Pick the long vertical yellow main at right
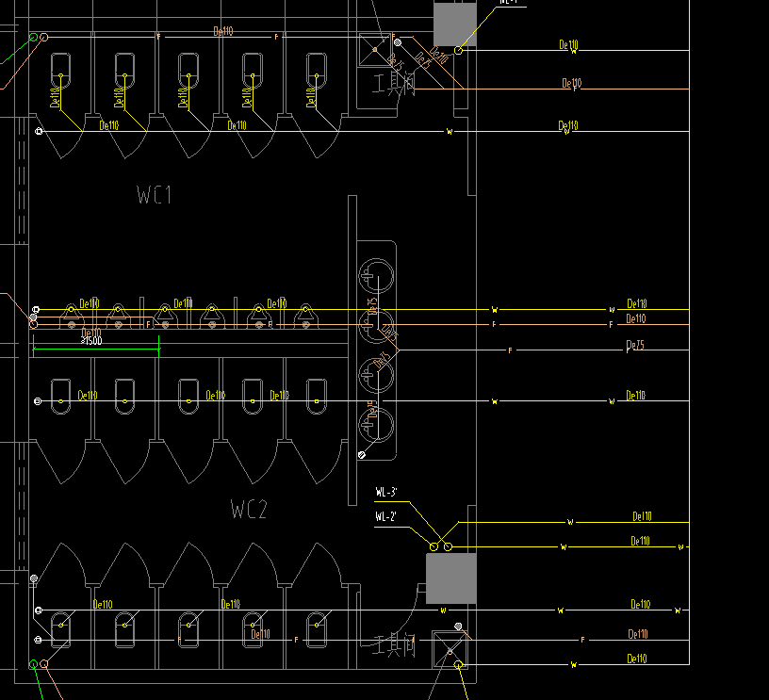Screen dimensions: 769x700 (690, 333)
